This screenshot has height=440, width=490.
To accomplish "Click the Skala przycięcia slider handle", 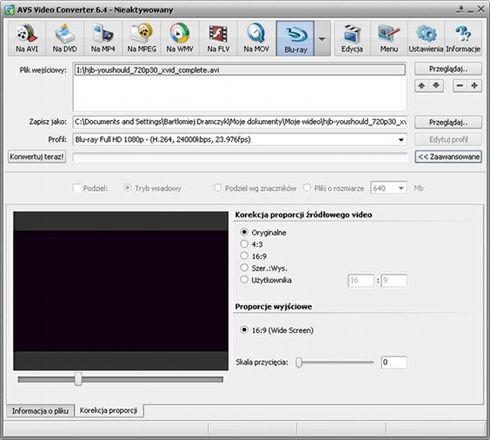I will point(299,362).
